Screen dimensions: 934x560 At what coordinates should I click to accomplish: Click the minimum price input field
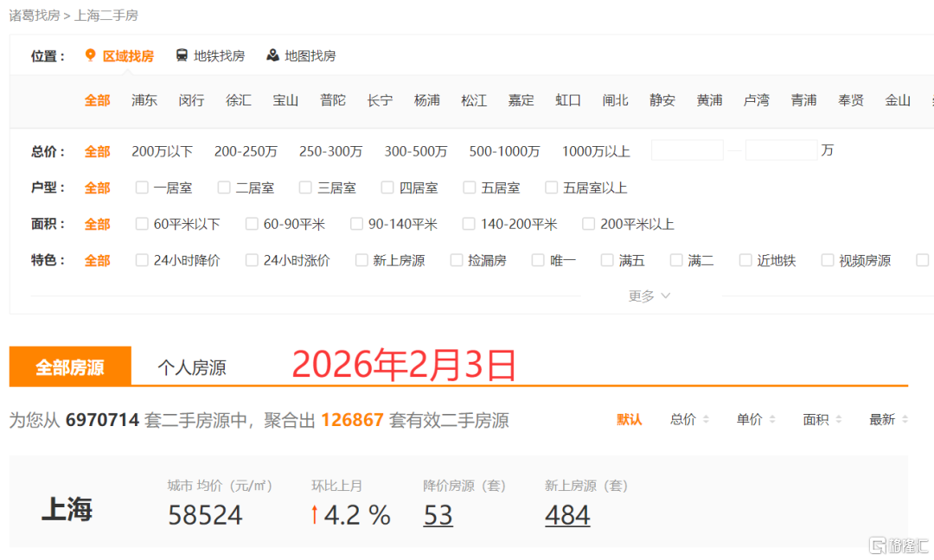687,150
